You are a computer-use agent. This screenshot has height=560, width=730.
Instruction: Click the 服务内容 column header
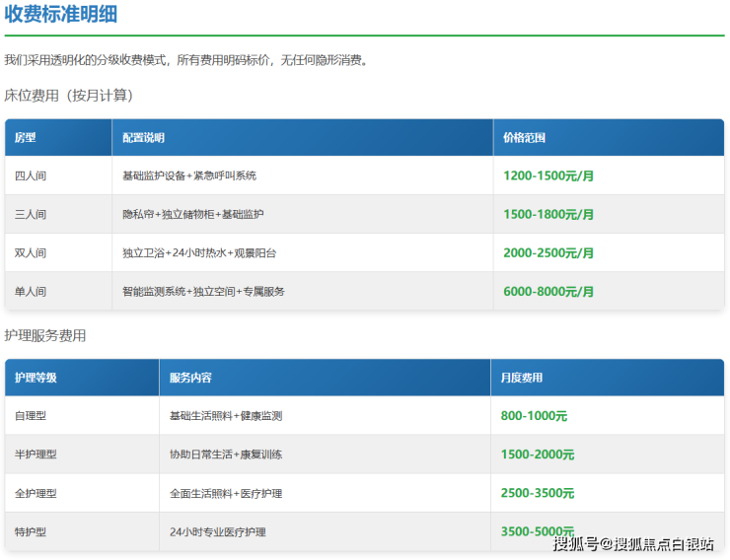point(190,378)
